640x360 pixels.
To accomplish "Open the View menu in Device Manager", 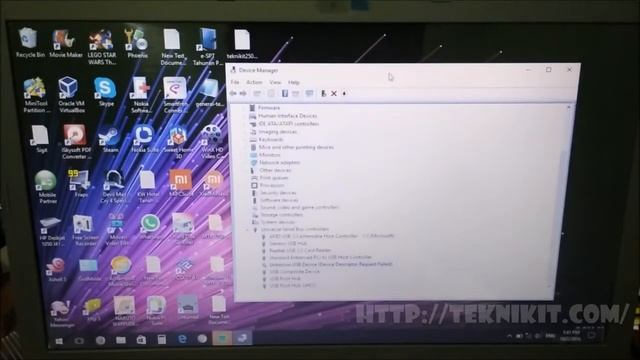I will click(x=275, y=82).
